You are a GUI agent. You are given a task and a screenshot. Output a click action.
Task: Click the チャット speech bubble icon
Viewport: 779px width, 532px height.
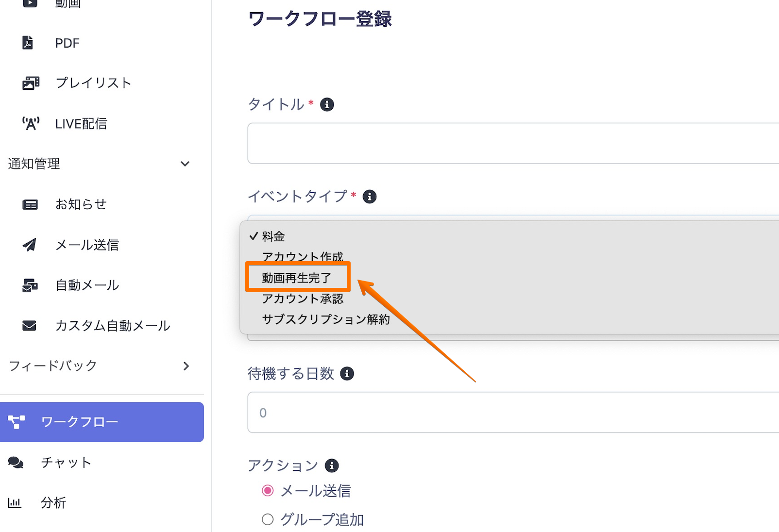pyautogui.click(x=16, y=463)
